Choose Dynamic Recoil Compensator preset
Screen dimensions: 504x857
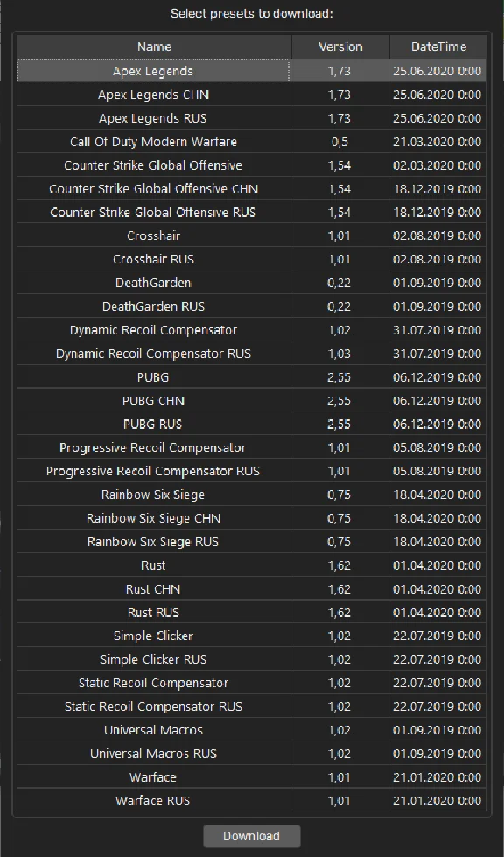tap(252, 329)
